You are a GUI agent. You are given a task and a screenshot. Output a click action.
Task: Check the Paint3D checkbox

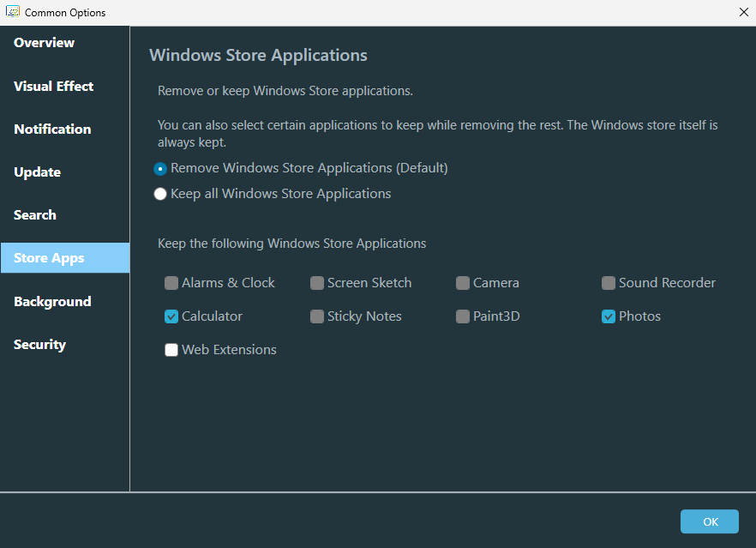(x=463, y=316)
